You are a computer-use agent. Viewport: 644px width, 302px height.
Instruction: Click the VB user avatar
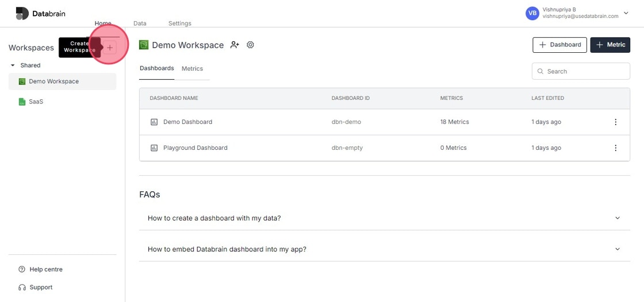[x=532, y=13]
